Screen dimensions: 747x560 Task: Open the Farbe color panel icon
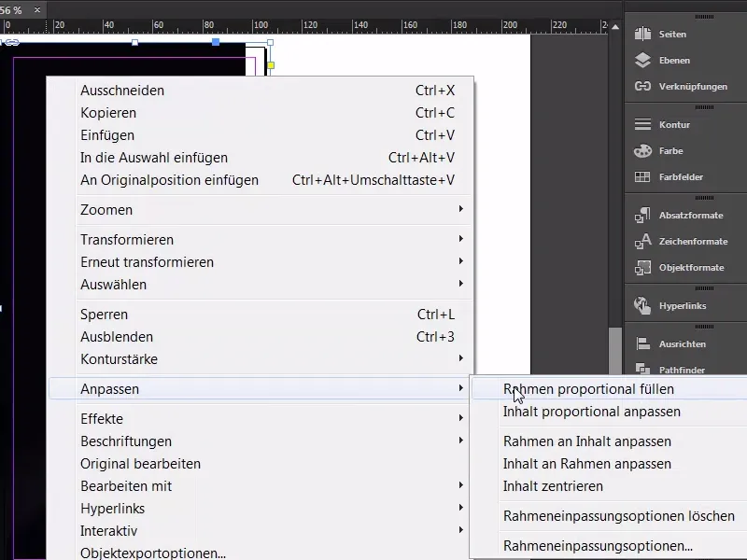[x=642, y=150]
